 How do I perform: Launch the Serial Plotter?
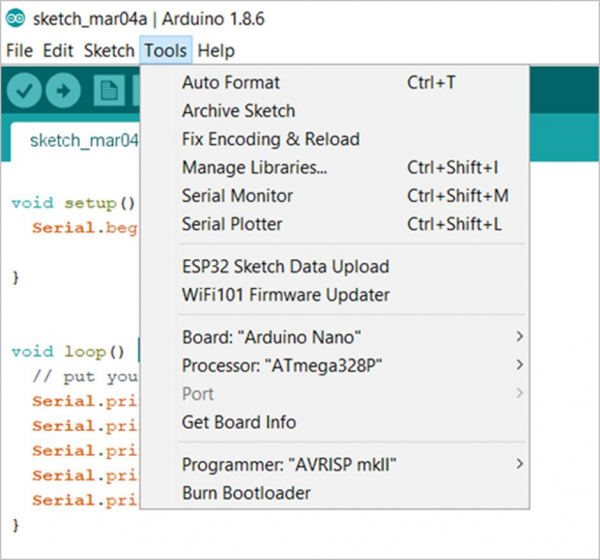(x=233, y=224)
